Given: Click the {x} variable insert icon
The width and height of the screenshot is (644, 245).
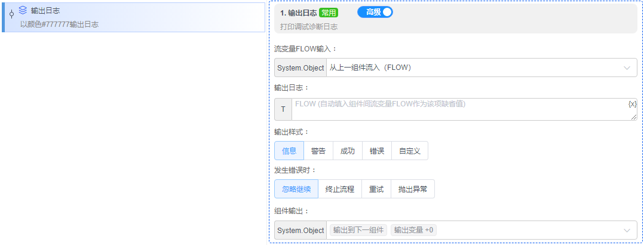Looking at the screenshot, I should tap(633, 105).
